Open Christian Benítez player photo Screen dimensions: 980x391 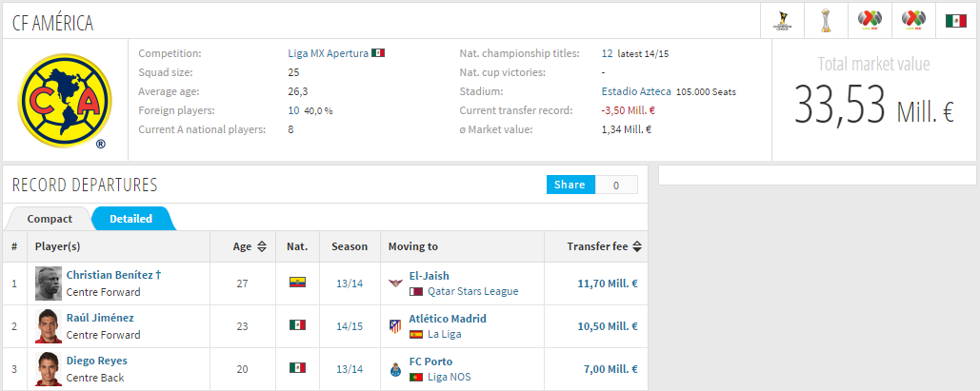49,283
